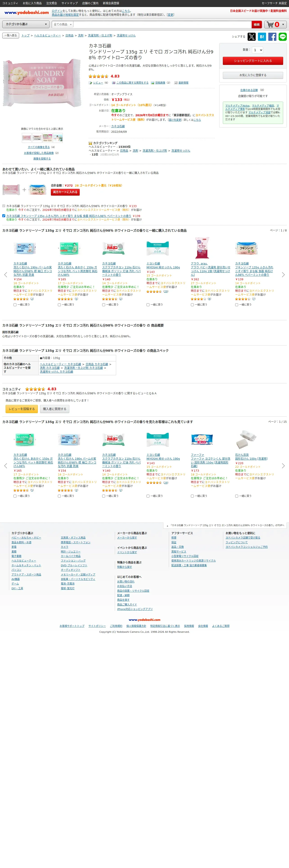Share the product on Facebook
Screen dimensions: 289x868
coord(272,37)
